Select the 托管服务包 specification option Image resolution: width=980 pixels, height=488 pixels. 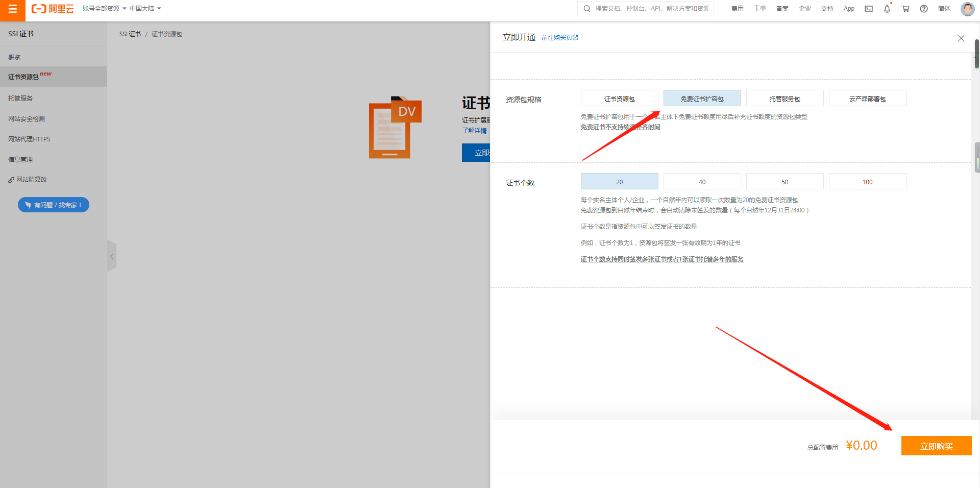point(785,99)
